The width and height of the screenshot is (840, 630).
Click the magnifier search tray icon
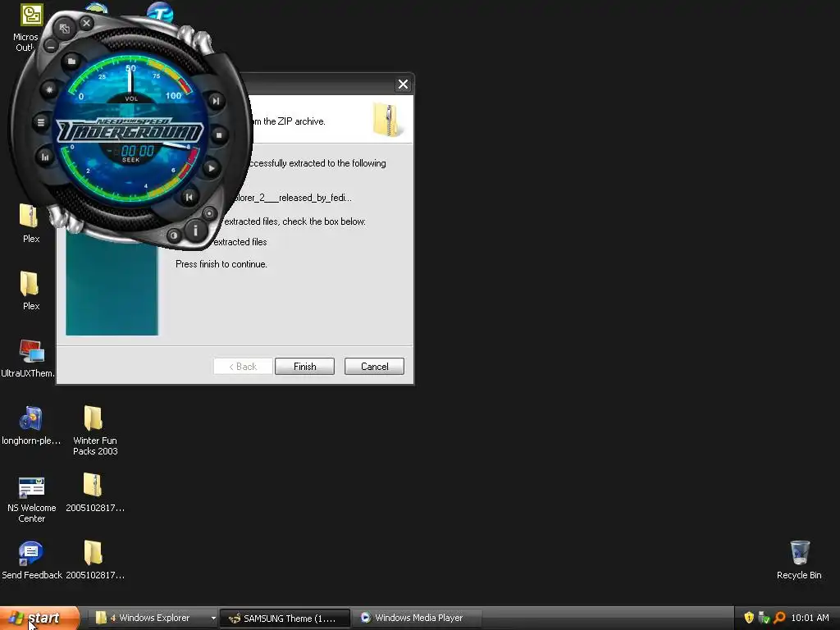779,618
